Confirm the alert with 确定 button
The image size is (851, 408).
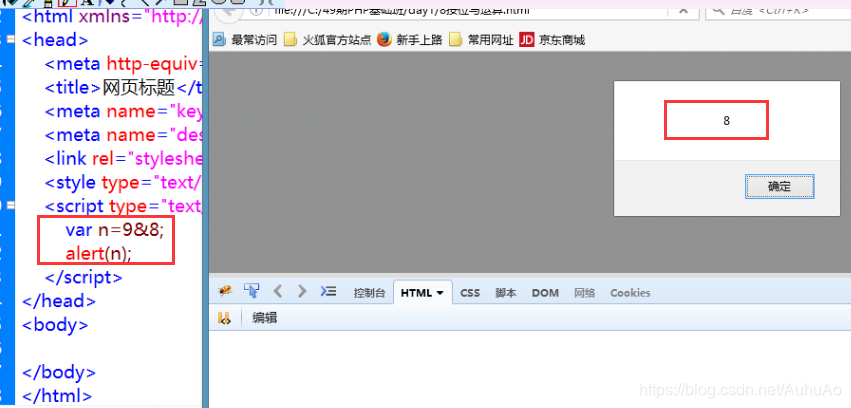click(779, 187)
